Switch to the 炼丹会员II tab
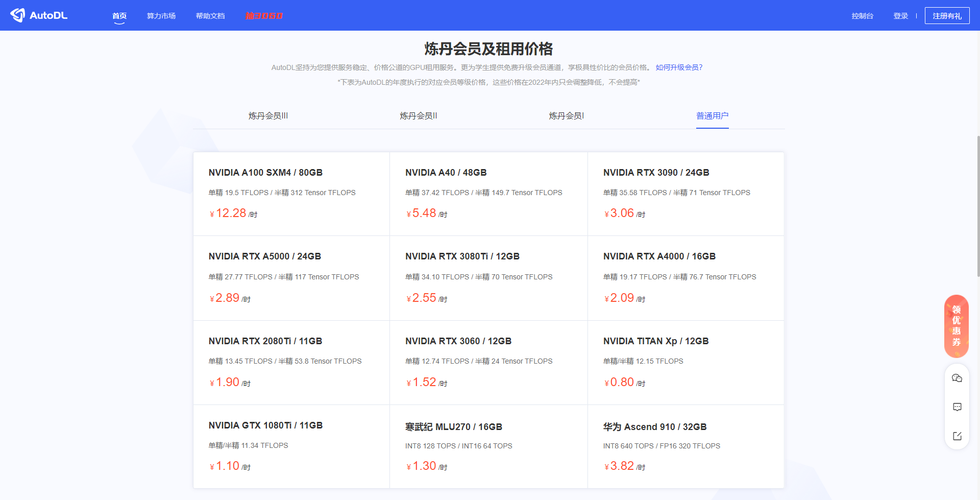Screen dimensions: 980x500 [x=418, y=116]
